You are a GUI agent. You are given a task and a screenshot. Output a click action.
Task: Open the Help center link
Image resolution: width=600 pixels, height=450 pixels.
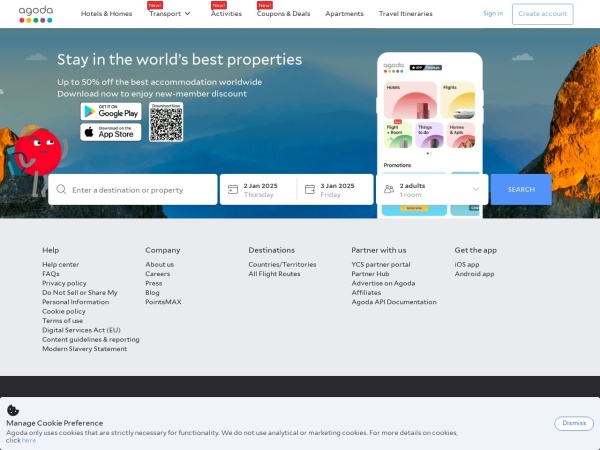[x=60, y=264]
